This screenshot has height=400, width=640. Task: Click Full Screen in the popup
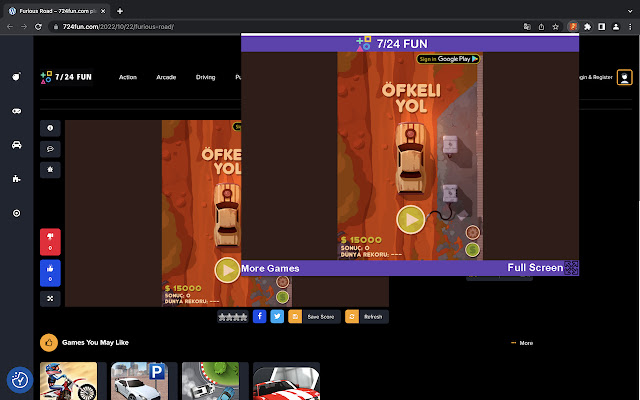(535, 268)
